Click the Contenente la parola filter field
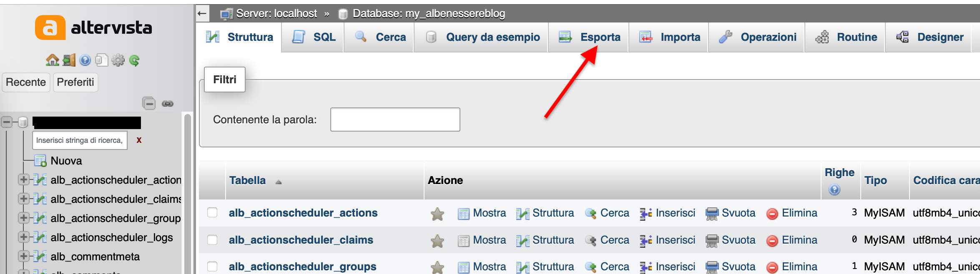980x274 pixels. [395, 120]
